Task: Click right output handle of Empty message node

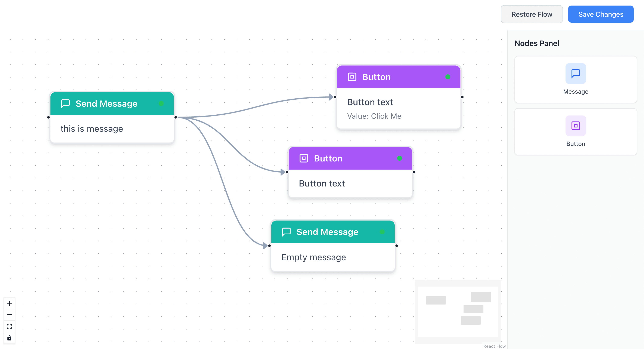Action: [396, 246]
